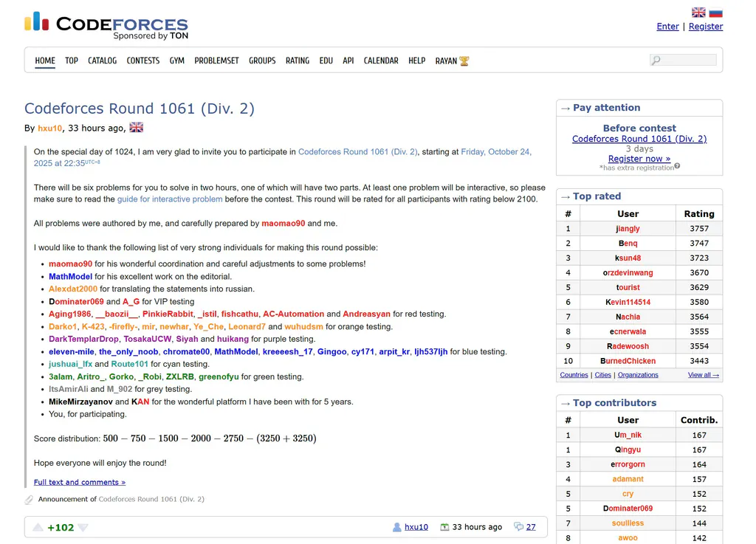Click the Codeforces logo
Image resolution: width=756 pixels, height=544 pixels.
click(x=106, y=27)
